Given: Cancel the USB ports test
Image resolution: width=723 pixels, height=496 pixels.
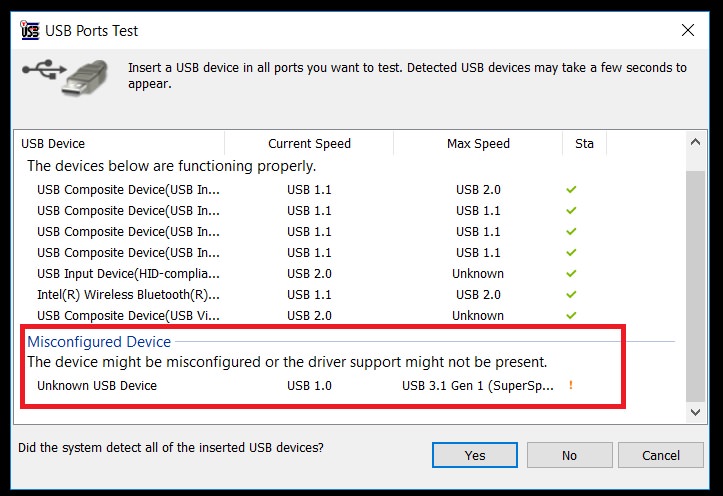Looking at the screenshot, I should pyautogui.click(x=661, y=455).
